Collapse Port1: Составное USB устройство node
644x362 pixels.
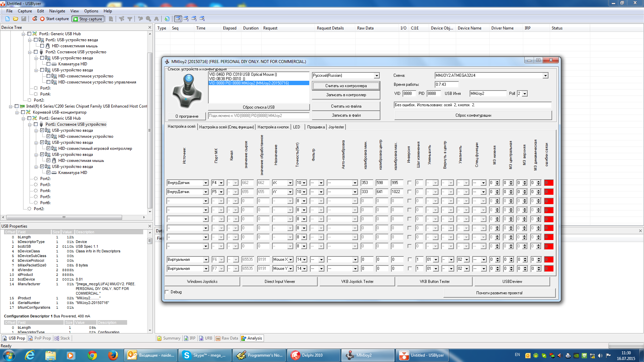(30, 124)
